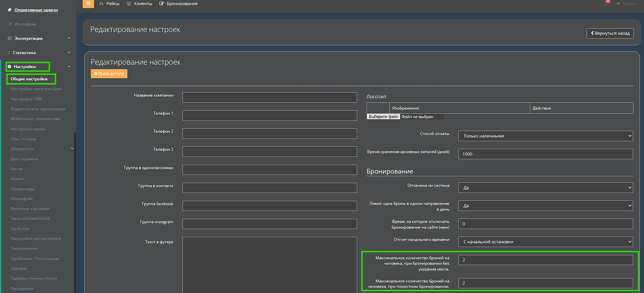Image resolution: width=644 pixels, height=293 pixels.
Task: Click the orange Права доступа button
Action: (x=109, y=74)
